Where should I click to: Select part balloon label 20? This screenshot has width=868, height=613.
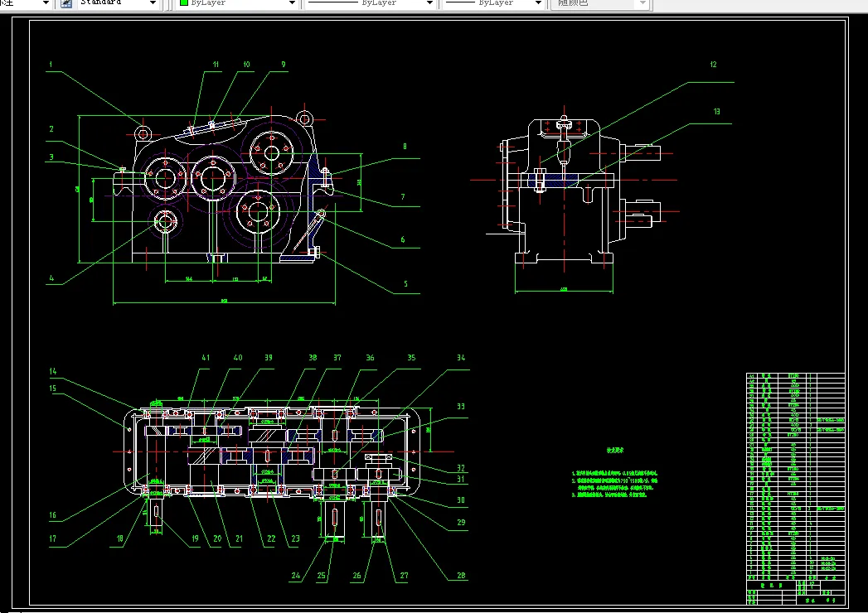(217, 538)
